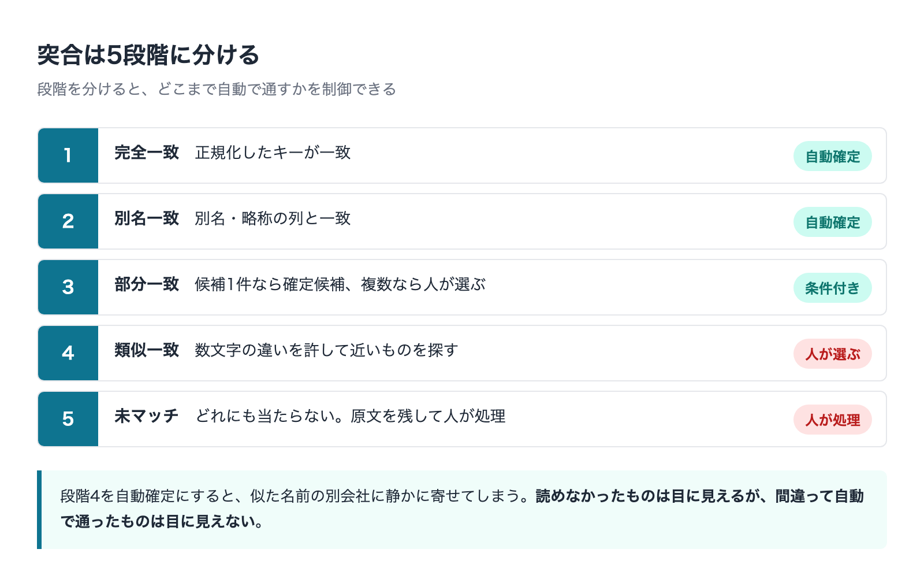
Task: Click the teal callout note about 段階4
Action: [462, 510]
